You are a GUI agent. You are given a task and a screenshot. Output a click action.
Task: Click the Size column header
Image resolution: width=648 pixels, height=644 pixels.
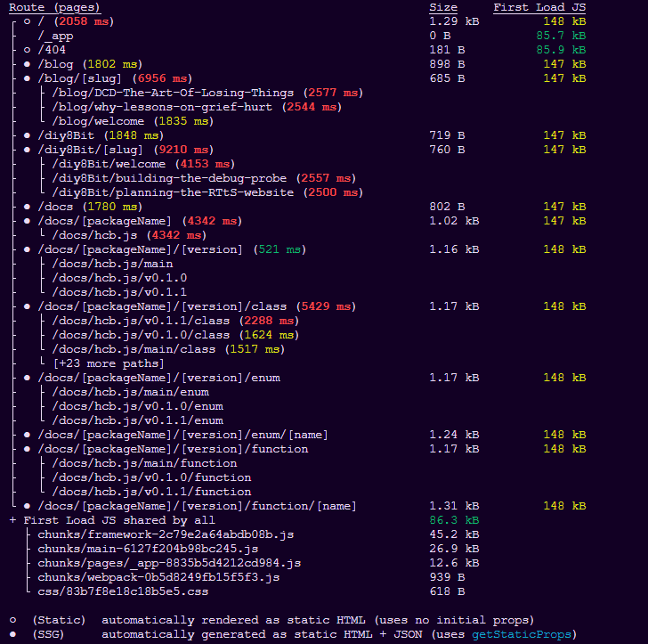tap(442, 7)
